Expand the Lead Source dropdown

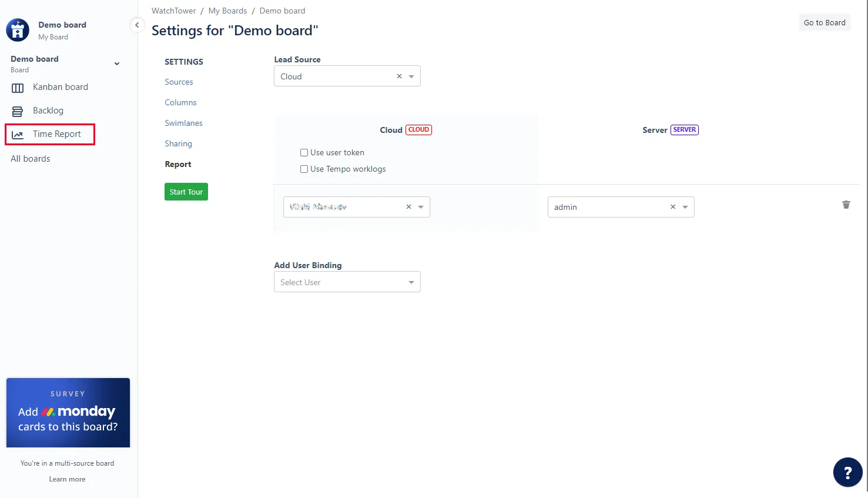(411, 76)
